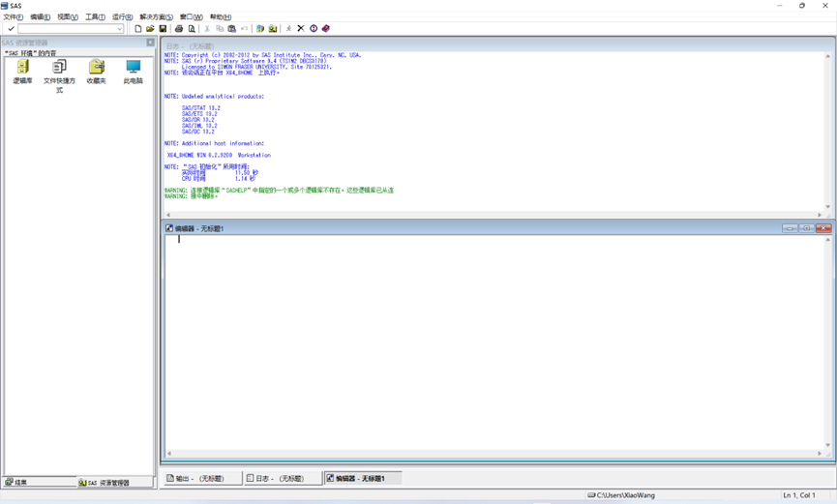Click the checkmark to submit the command

(x=11, y=28)
